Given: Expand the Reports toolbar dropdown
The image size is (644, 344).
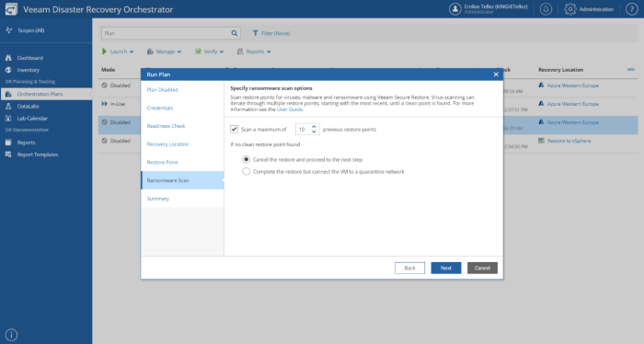Looking at the screenshot, I should click(x=269, y=52).
